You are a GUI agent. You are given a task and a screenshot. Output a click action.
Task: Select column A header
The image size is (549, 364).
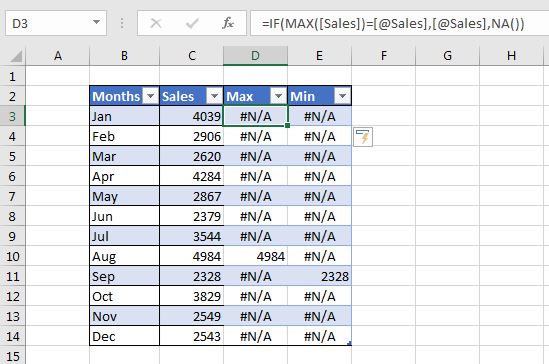pos(58,56)
